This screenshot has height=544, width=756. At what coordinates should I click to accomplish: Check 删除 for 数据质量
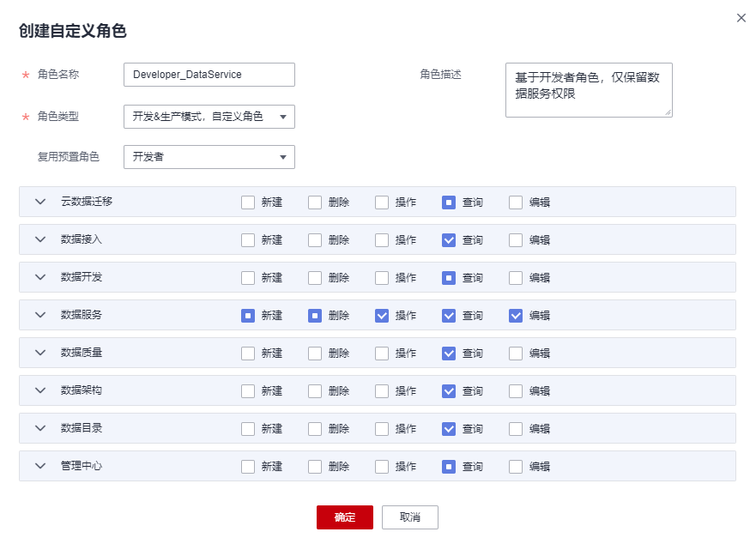tap(315, 354)
